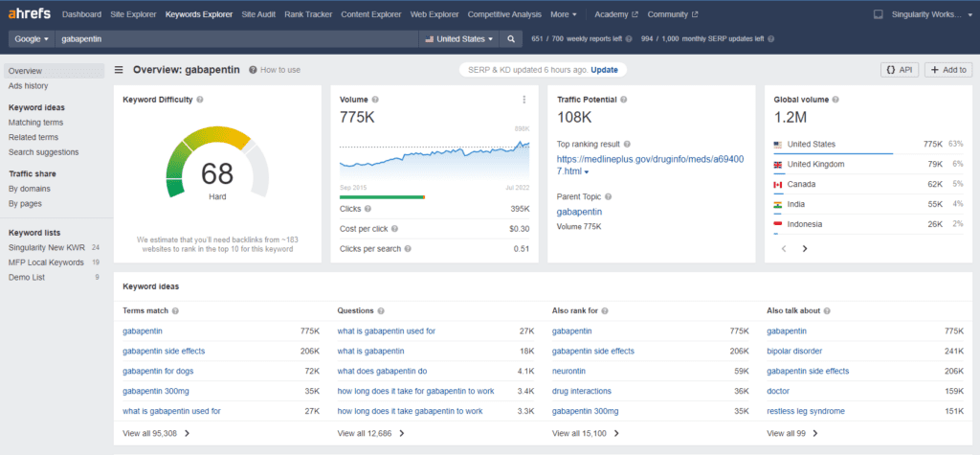Image resolution: width=980 pixels, height=455 pixels.
Task: Open Web Explorer
Action: pos(434,13)
